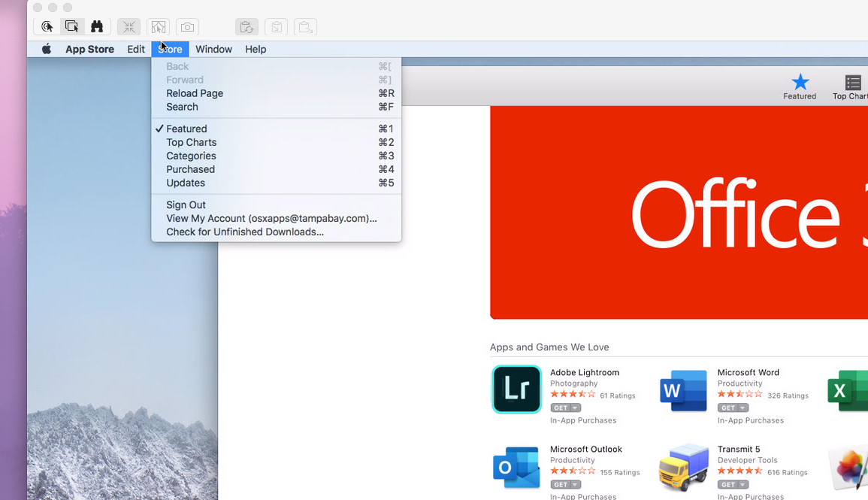Click Adobe Lightroom star rating

[x=573, y=394]
